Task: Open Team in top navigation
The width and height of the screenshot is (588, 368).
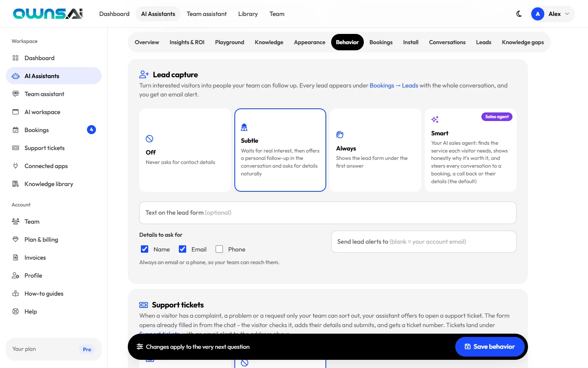Action: point(277,14)
